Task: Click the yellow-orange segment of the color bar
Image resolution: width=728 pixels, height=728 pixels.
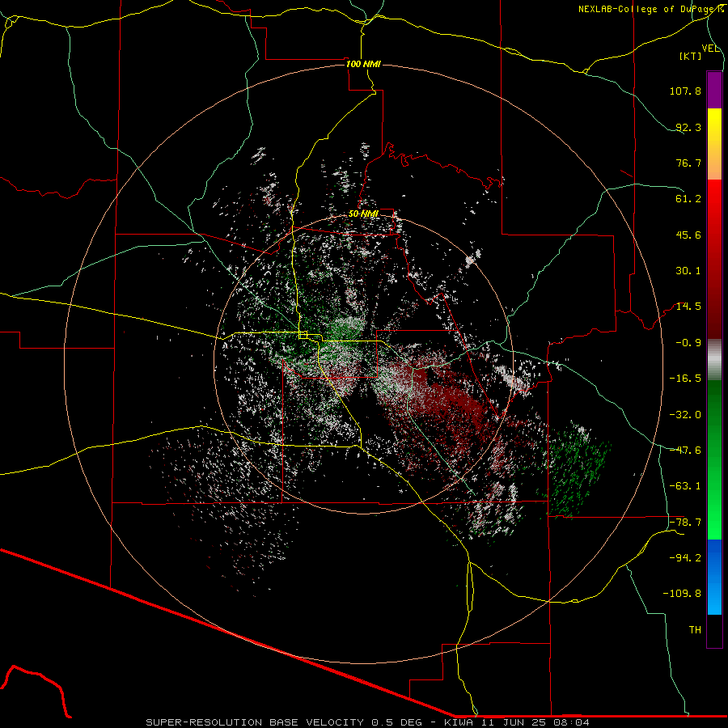Action: 714,144
